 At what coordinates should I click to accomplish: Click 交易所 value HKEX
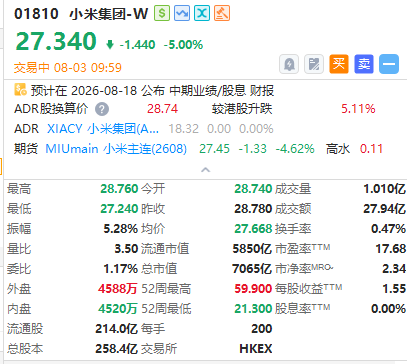pyautogui.click(x=256, y=349)
